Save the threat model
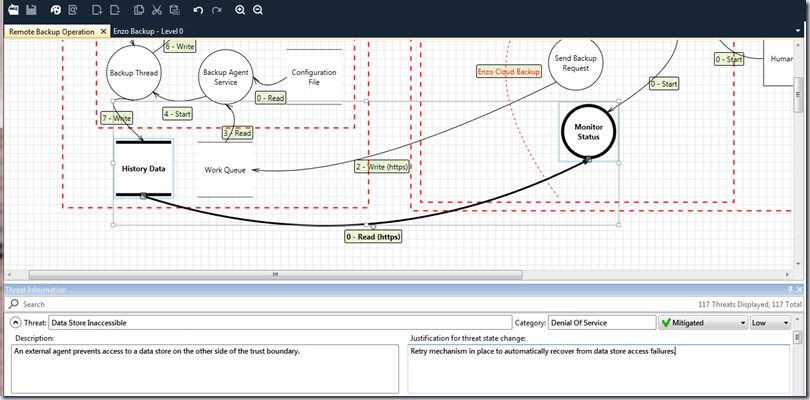The image size is (810, 400). pyautogui.click(x=31, y=10)
